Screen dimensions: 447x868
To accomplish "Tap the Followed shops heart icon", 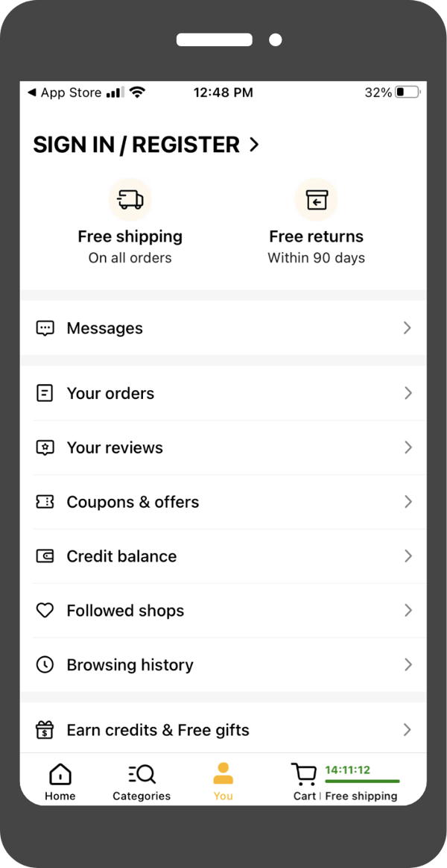I will click(45, 610).
